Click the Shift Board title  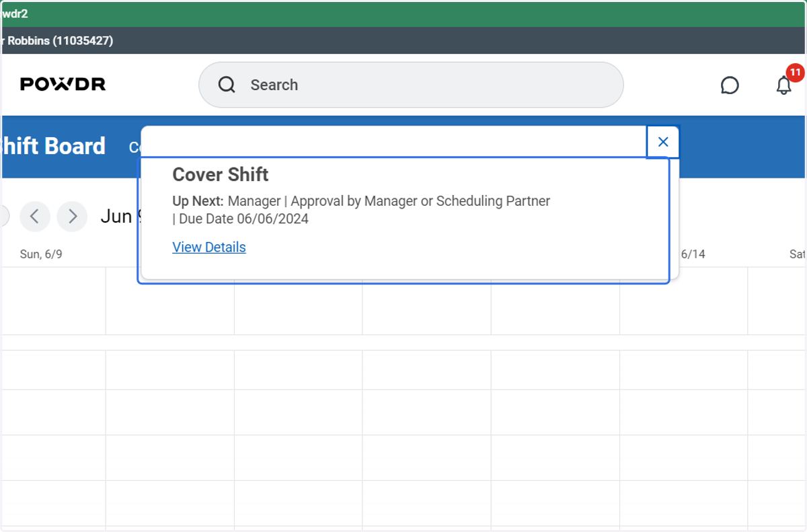click(52, 146)
